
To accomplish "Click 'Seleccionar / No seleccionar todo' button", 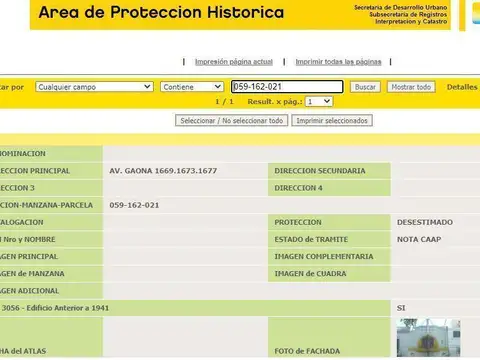I will tap(231, 121).
